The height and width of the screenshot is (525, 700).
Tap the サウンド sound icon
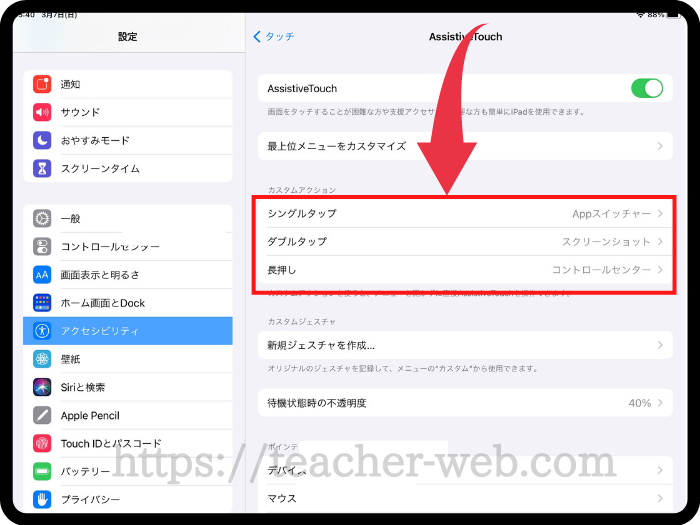click(x=42, y=112)
